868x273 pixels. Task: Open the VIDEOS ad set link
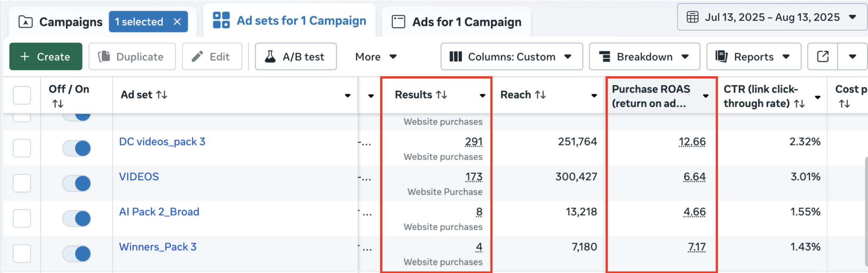[139, 176]
